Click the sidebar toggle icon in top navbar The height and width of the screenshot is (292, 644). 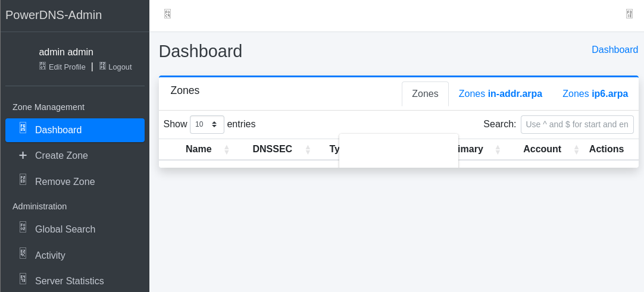(x=168, y=14)
